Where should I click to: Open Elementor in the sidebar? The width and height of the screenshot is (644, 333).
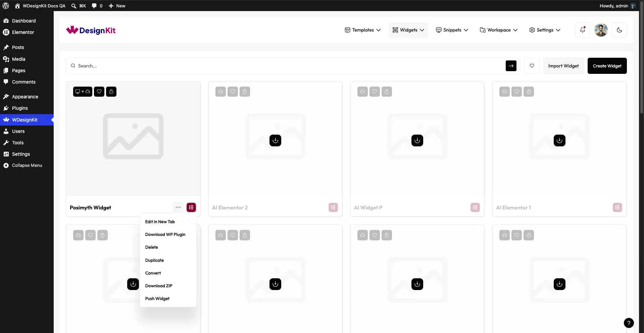(x=27, y=32)
